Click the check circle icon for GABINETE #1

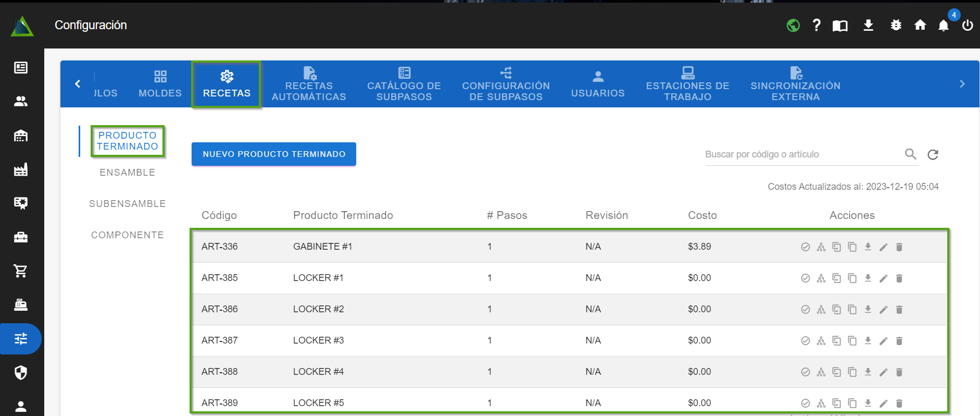click(805, 247)
